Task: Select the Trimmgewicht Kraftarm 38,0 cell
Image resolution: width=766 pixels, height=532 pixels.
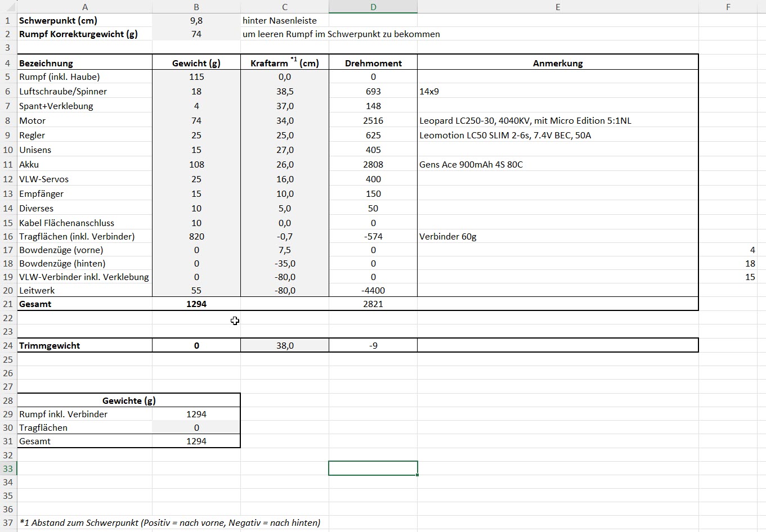Action: (285, 345)
